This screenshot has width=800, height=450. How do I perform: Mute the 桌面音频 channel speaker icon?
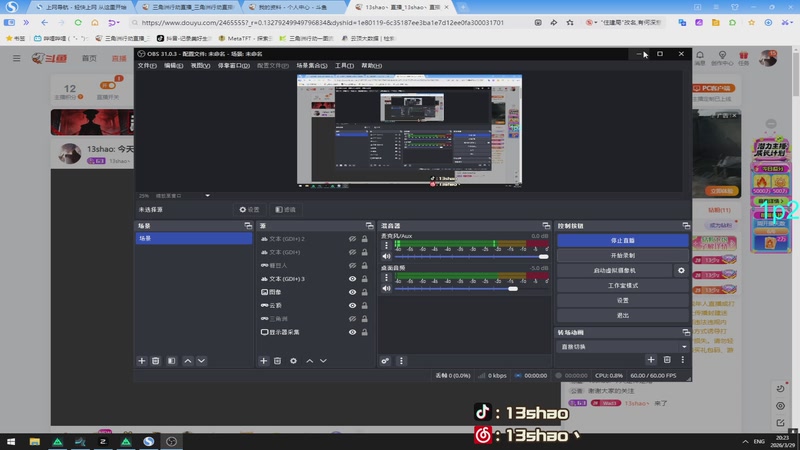(x=386, y=289)
